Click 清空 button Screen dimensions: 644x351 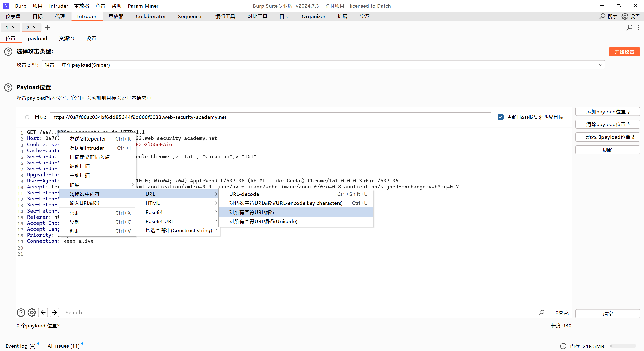coord(608,314)
